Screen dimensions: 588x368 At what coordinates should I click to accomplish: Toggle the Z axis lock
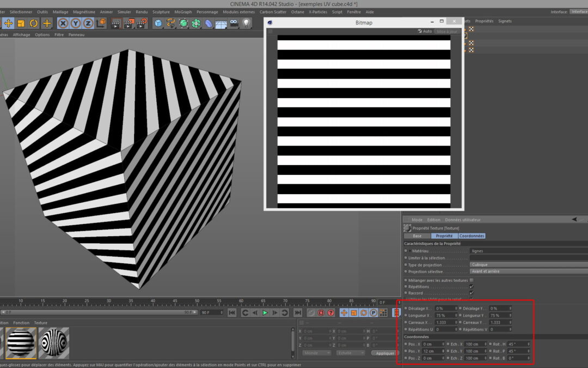88,23
